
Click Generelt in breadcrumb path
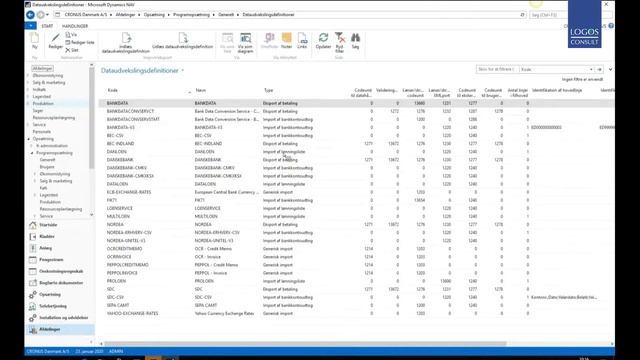[226, 15]
